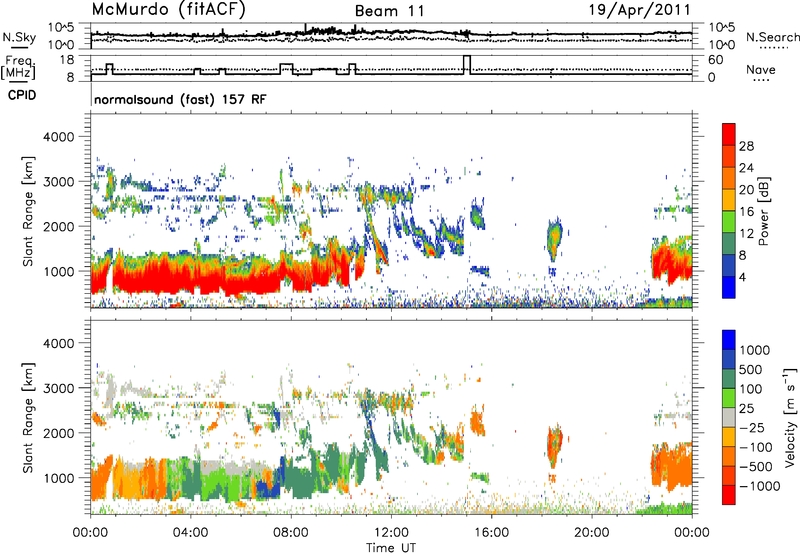The height and width of the screenshot is (554, 800).
Task: Click the 'N.Sky' legend label
Action: click(x=19, y=37)
